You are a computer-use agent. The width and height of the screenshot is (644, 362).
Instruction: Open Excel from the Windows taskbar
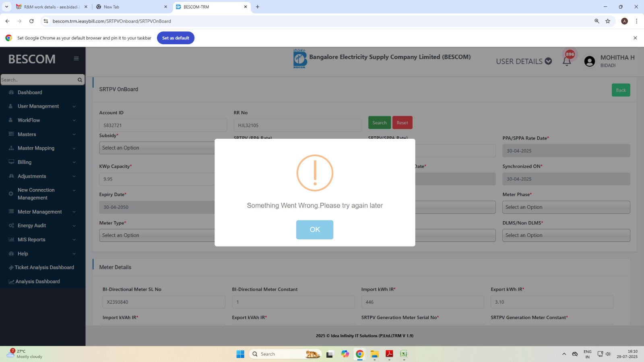tap(404, 354)
